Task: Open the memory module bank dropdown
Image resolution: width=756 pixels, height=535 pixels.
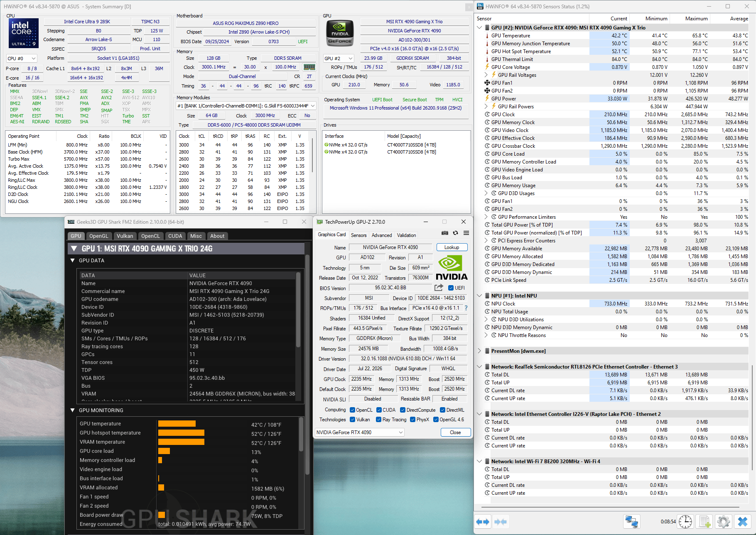Action: [246, 106]
